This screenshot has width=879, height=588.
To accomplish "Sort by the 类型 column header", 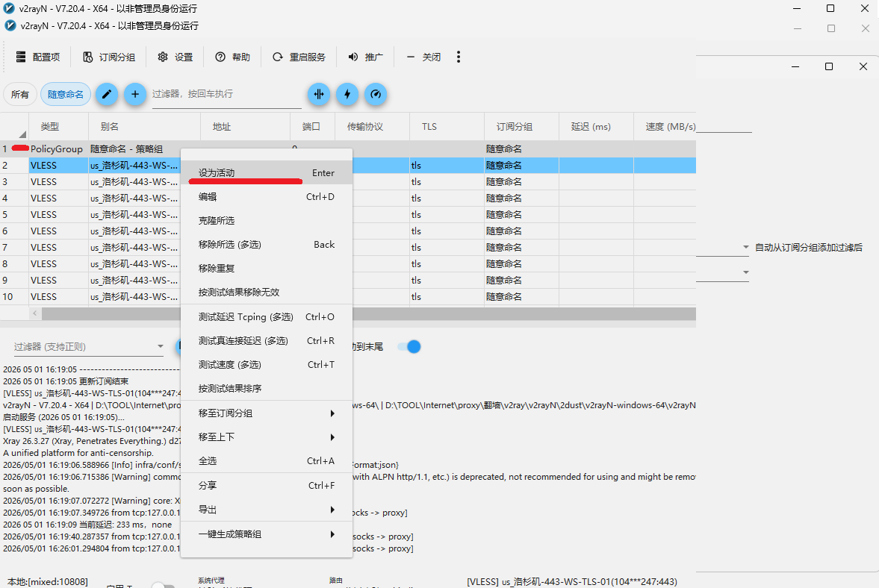I will point(59,127).
